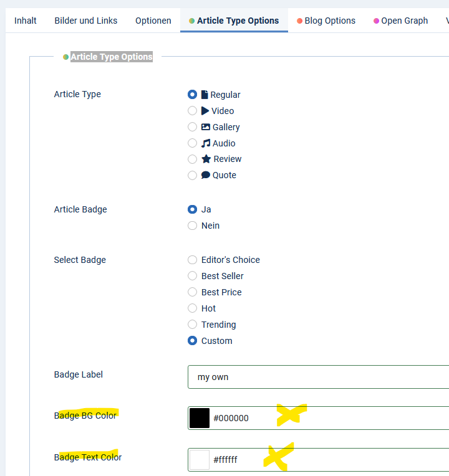
Task: Open the white Badge Text Color swatch
Action: (x=200, y=460)
